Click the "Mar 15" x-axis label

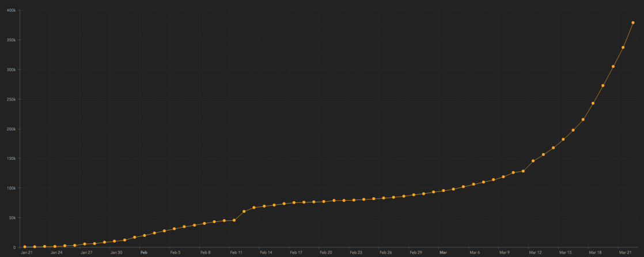click(566, 252)
